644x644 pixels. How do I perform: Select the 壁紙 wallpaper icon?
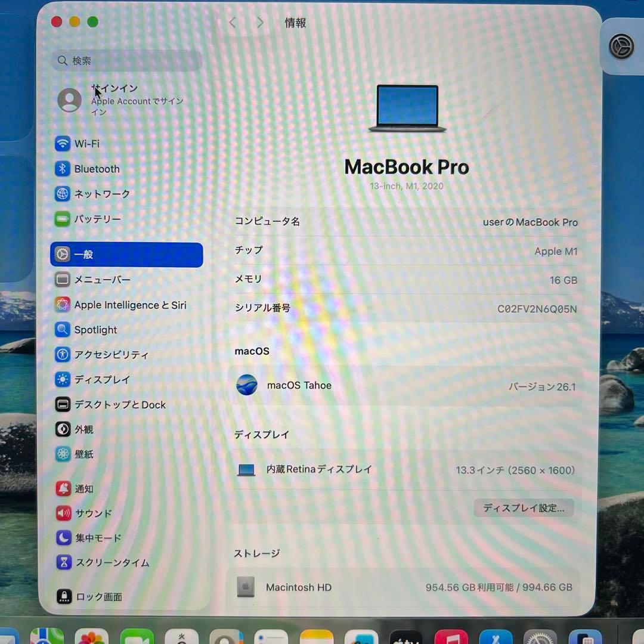pos(63,454)
